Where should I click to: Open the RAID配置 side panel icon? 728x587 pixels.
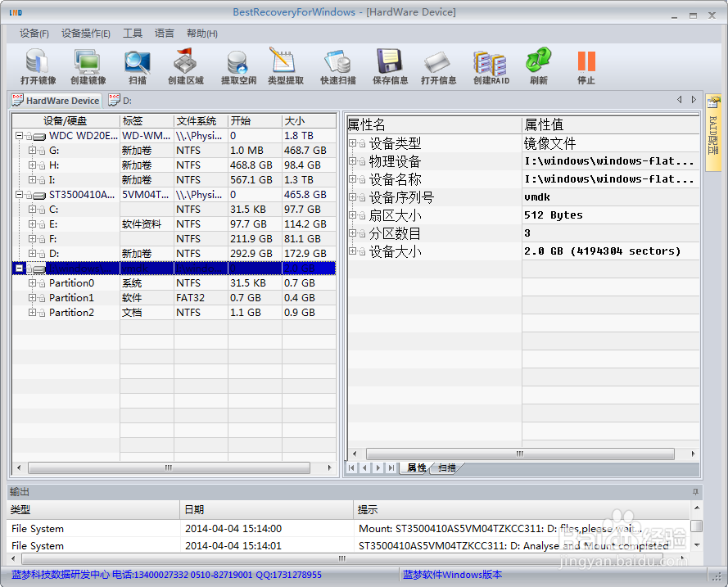tap(713, 133)
